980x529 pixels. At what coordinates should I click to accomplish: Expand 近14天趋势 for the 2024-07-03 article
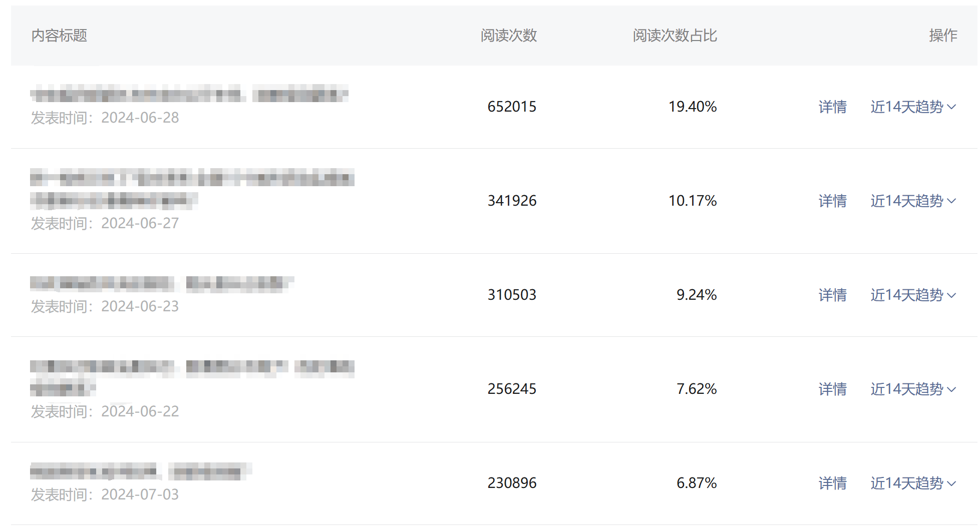[913, 483]
